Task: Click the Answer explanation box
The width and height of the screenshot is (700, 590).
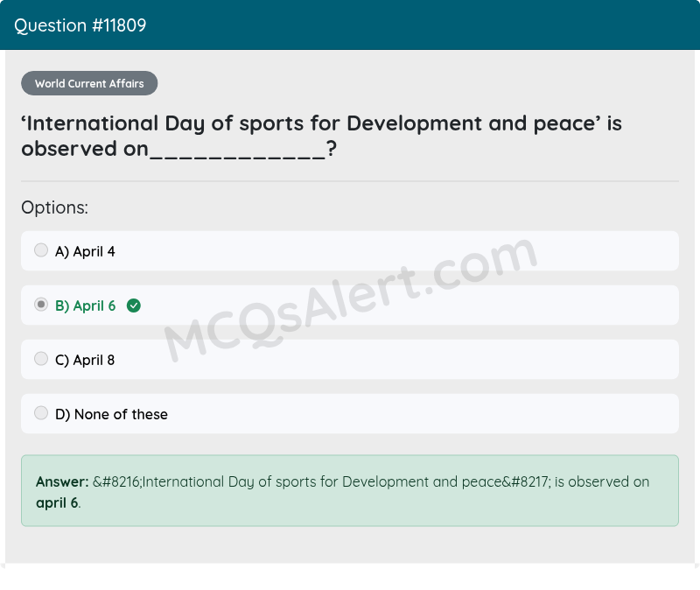Action: pyautogui.click(x=350, y=492)
